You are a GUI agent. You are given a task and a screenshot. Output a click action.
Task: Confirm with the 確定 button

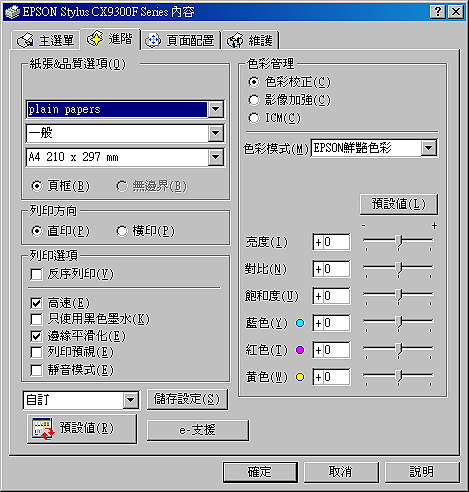260,472
